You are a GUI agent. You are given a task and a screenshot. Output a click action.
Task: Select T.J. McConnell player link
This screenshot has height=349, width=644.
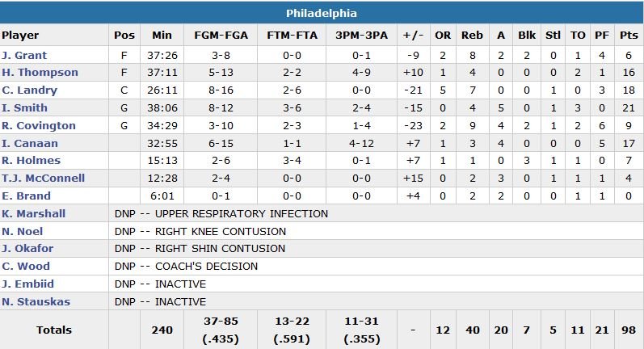point(43,179)
